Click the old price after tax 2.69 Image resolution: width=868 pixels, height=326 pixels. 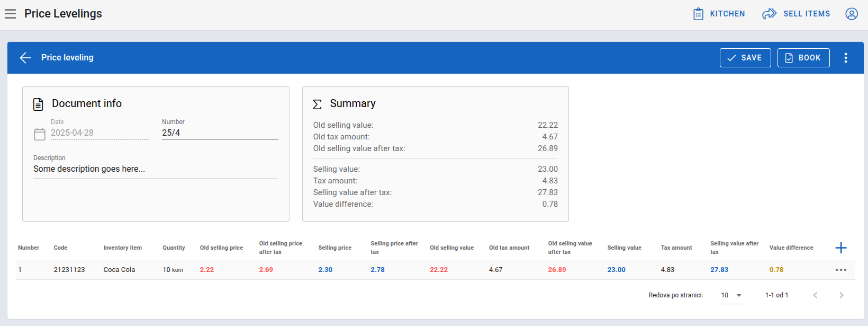click(x=266, y=270)
